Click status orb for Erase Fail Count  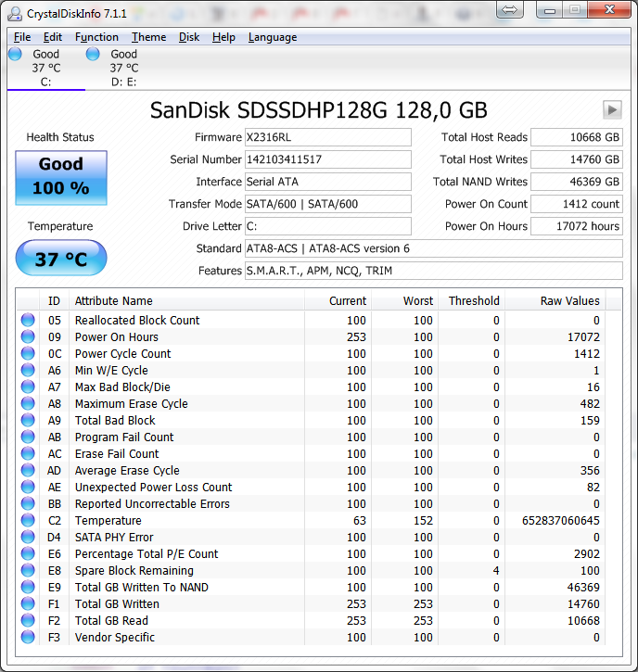(28, 454)
